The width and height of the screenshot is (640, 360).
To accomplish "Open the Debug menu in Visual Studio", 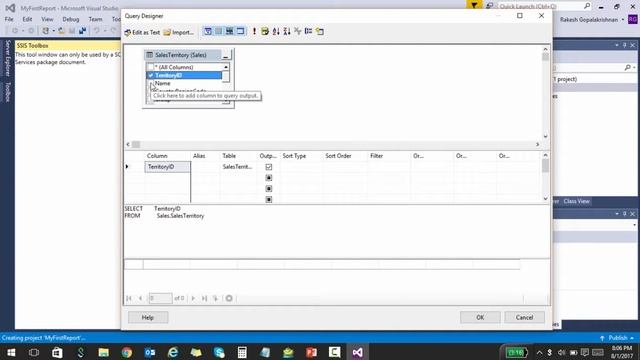I will coord(71,19).
